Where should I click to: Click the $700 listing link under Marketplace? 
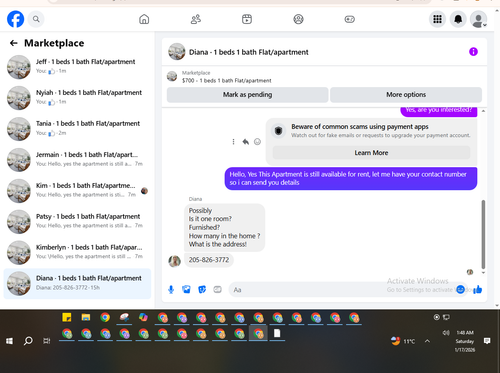click(227, 80)
